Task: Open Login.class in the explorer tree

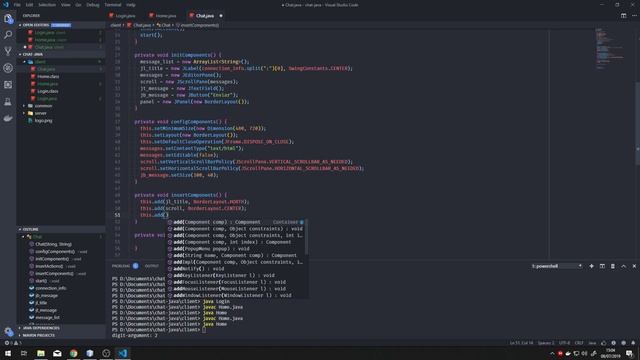Action: pyautogui.click(x=48, y=91)
